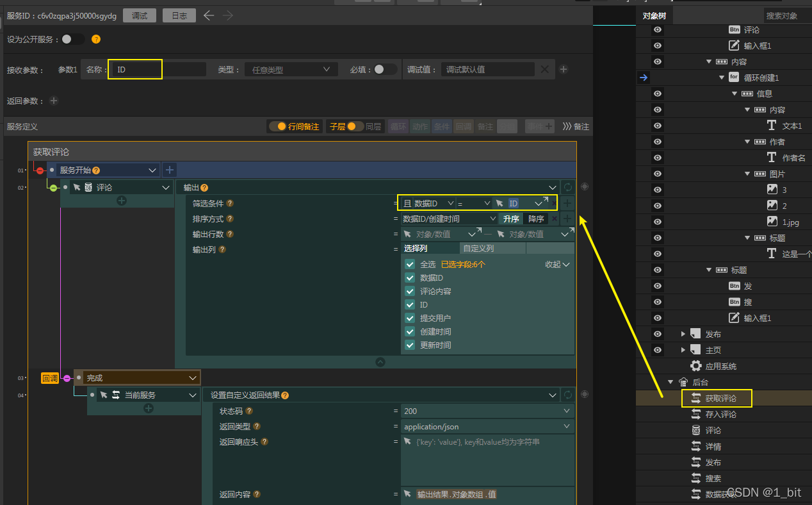Uncheck the 评论内容 column checkbox

pyautogui.click(x=410, y=291)
